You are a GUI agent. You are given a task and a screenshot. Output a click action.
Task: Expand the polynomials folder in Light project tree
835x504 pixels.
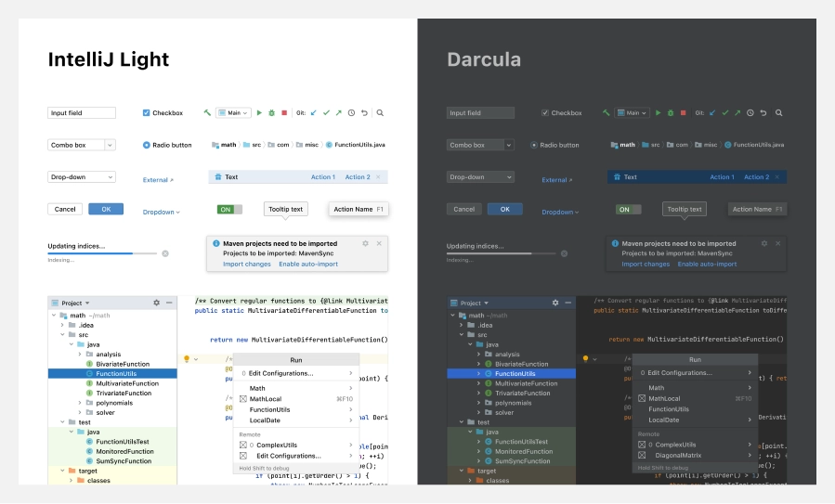pyautogui.click(x=80, y=403)
